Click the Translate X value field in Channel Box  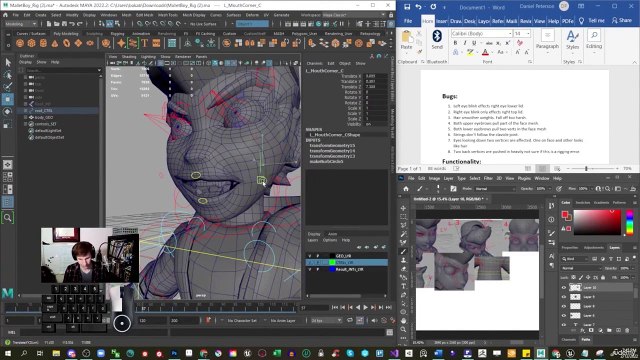point(376,76)
